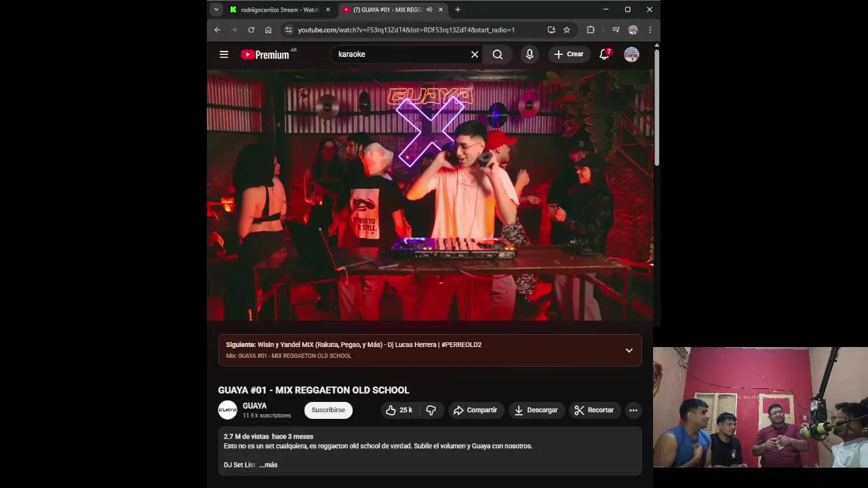
Task: Open more actions three-dot button
Action: [x=633, y=410]
